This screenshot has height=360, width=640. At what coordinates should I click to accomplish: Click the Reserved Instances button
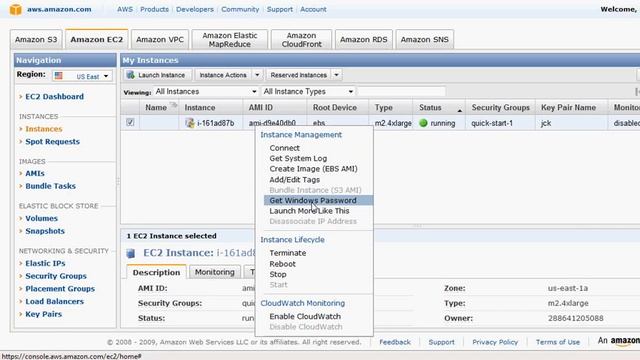298,75
